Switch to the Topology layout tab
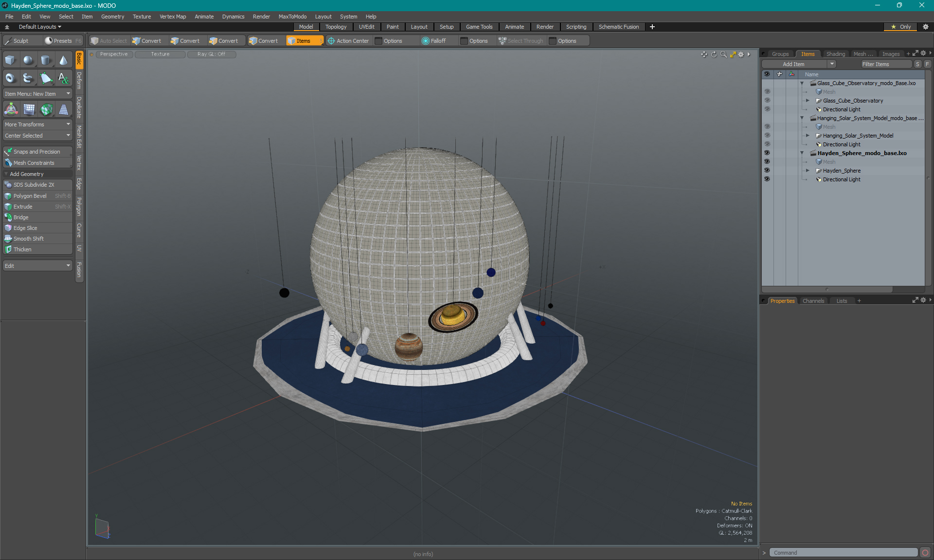 pyautogui.click(x=336, y=27)
